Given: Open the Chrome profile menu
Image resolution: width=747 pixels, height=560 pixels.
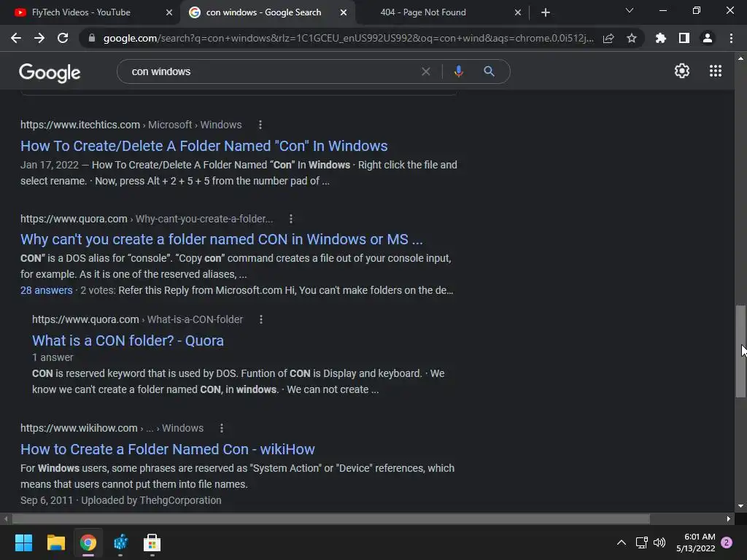Looking at the screenshot, I should pyautogui.click(x=708, y=38).
